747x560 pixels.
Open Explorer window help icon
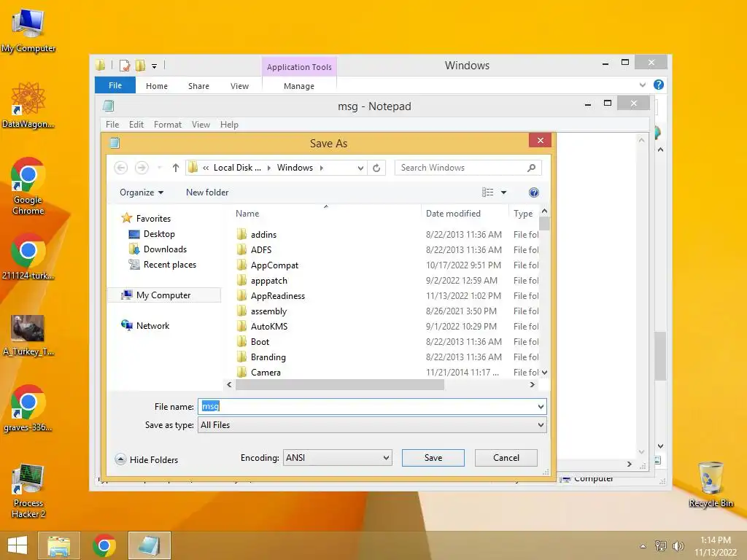point(659,85)
